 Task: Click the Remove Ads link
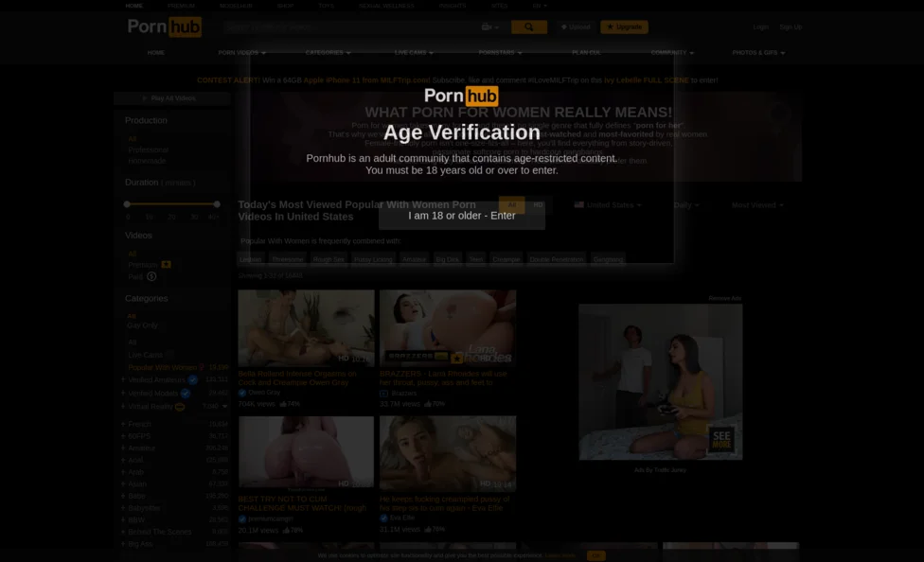click(x=724, y=299)
